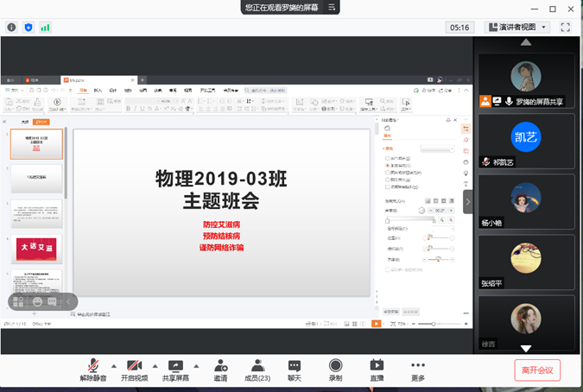The image size is (583, 392).
Task: Click the 离开会议 leave meeting button
Action: (x=536, y=370)
